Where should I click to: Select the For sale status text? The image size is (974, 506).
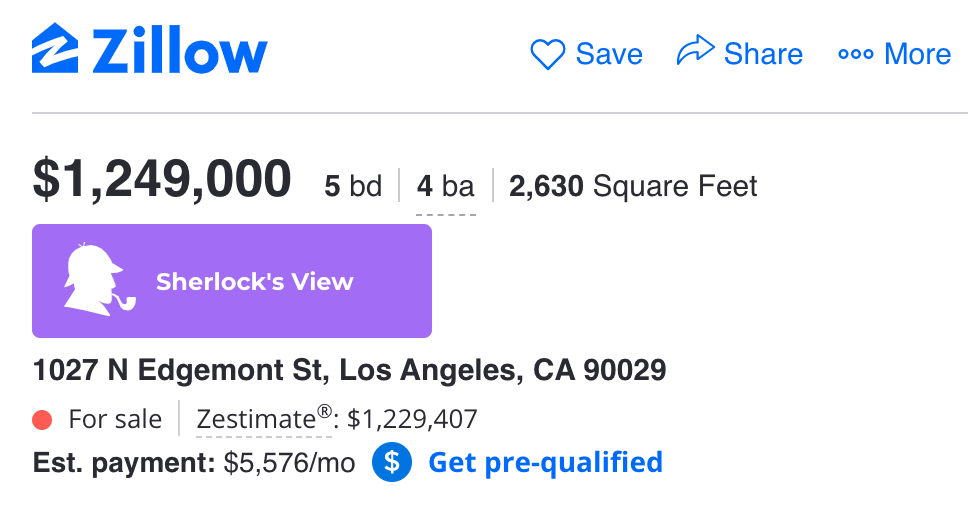115,420
